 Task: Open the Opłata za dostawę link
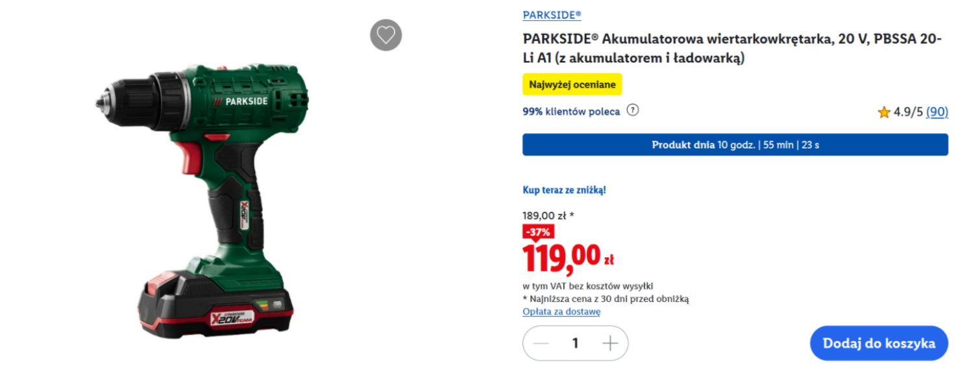coord(561,312)
